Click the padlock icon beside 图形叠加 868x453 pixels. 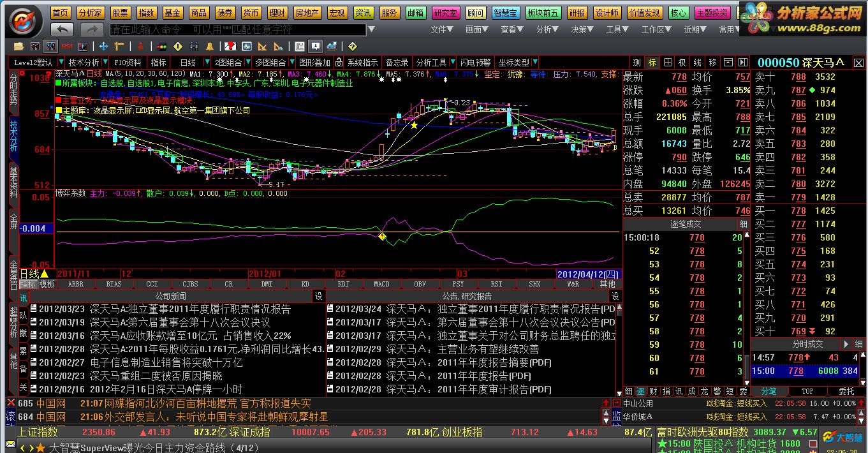coord(338,63)
